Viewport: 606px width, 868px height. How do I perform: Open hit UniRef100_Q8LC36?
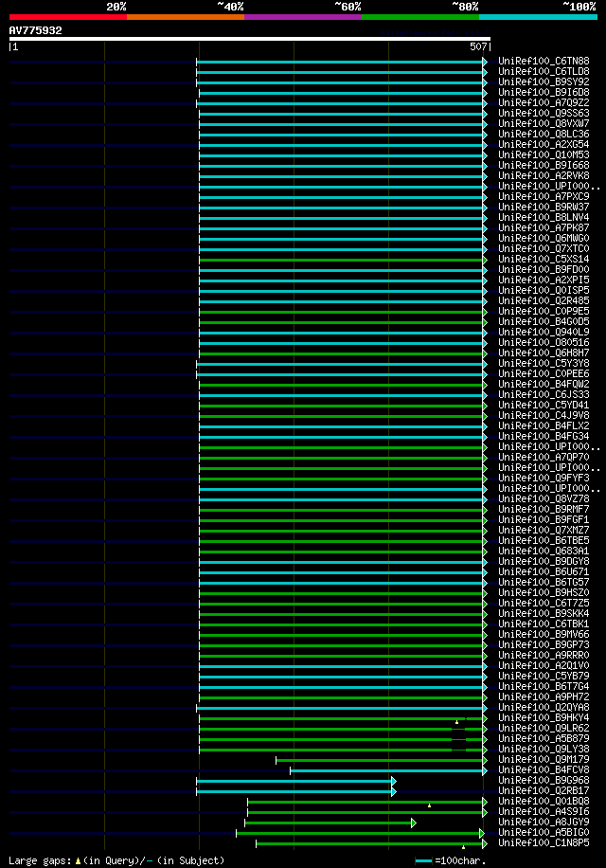(x=544, y=134)
